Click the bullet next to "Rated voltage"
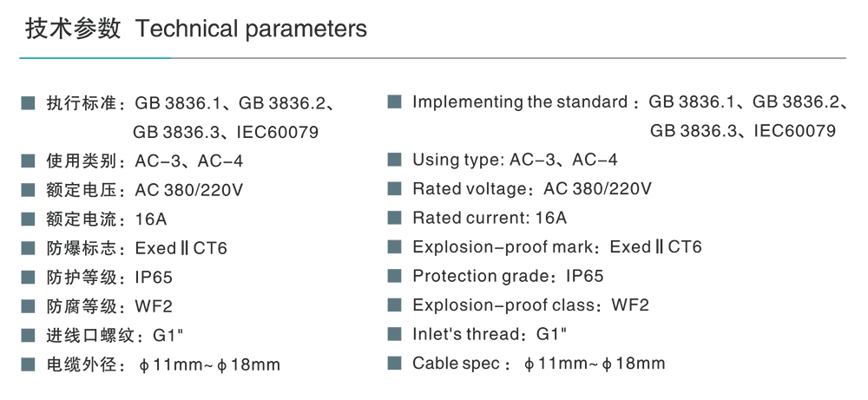868x400 pixels. click(395, 188)
